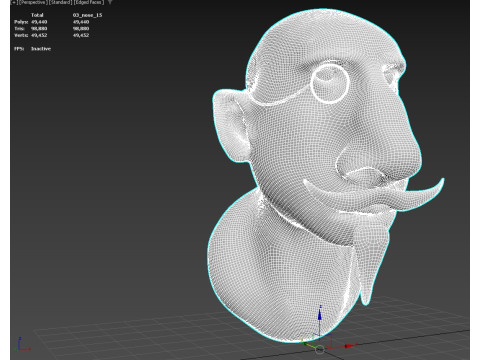Click the "Inactive" FPS value
Image resolution: width=480 pixels, height=360 pixels.
41,48
